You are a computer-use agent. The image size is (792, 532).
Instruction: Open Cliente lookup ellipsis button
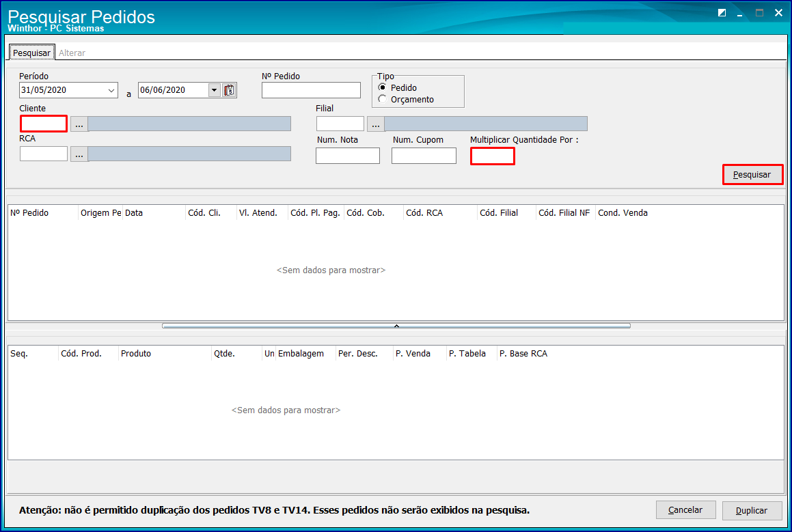tap(79, 124)
